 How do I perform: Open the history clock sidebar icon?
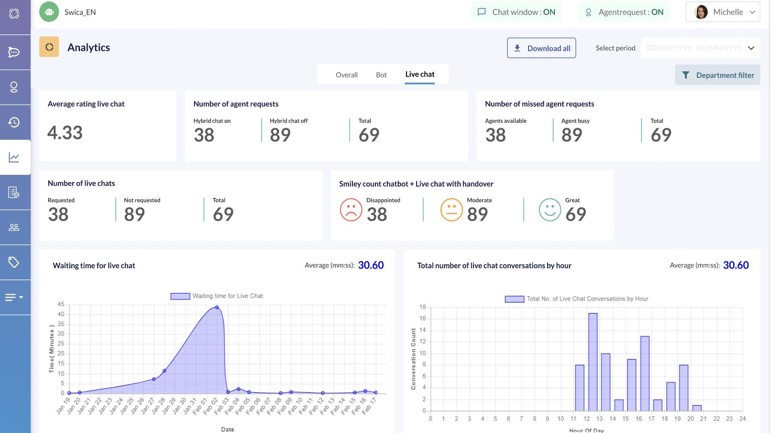(x=14, y=122)
